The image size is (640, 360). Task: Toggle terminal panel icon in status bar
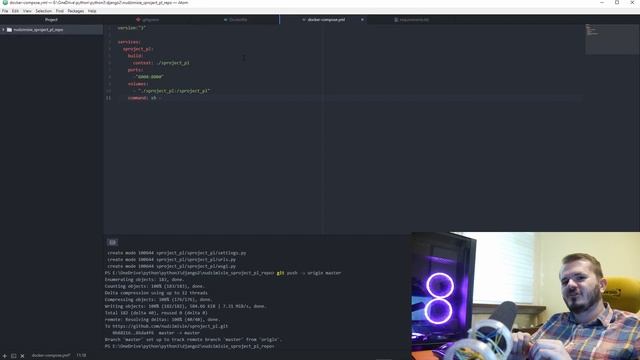tap(13, 356)
